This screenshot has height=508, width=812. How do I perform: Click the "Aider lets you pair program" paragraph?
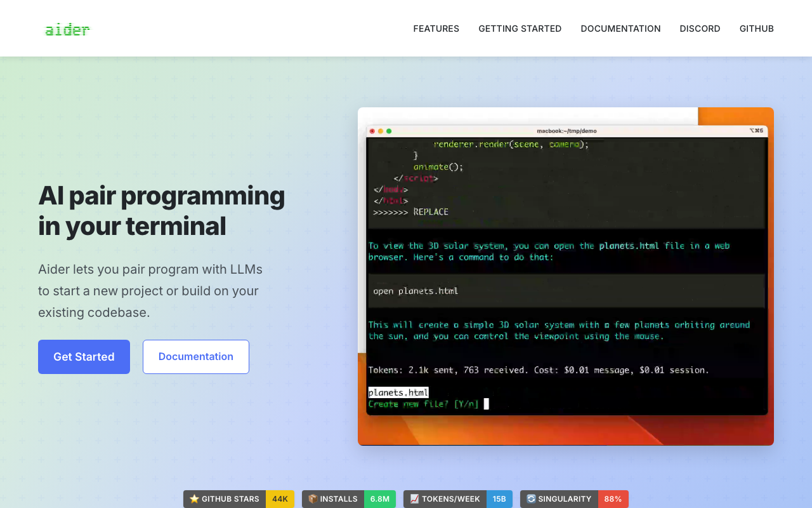click(150, 291)
